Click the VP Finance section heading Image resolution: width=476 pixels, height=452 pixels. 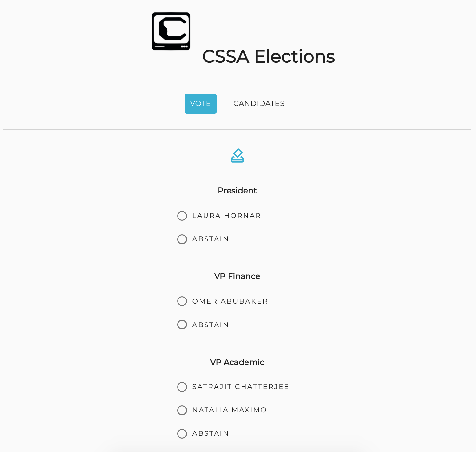click(237, 276)
